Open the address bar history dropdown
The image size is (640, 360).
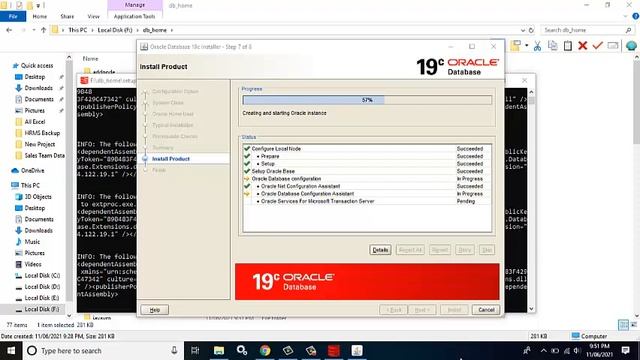(523, 30)
